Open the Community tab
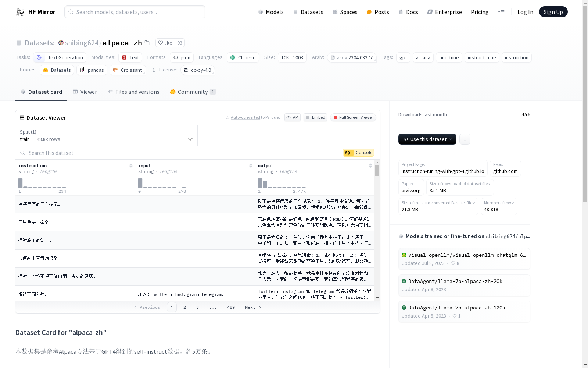588x368 pixels. pyautogui.click(x=193, y=92)
